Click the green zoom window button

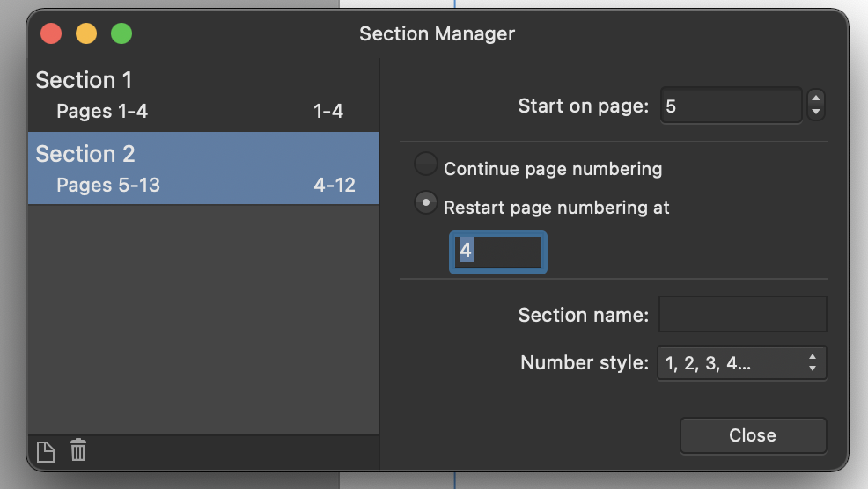[x=121, y=34]
